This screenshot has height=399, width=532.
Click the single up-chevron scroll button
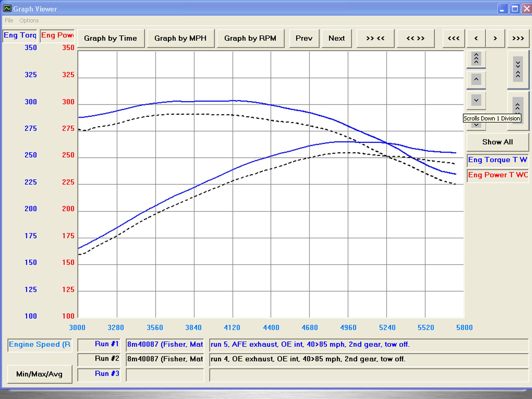[x=476, y=79]
